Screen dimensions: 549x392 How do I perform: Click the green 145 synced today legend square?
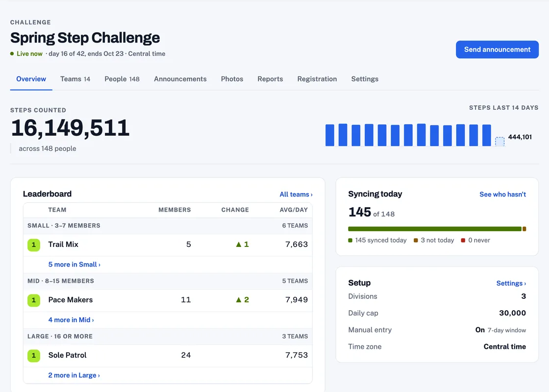[x=350, y=240]
